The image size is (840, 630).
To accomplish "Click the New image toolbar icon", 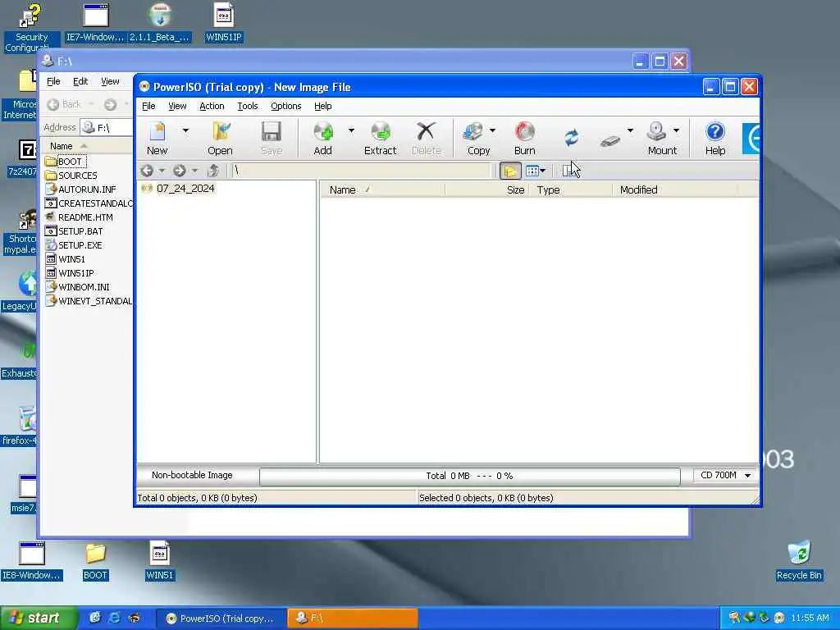I will click(x=157, y=138).
